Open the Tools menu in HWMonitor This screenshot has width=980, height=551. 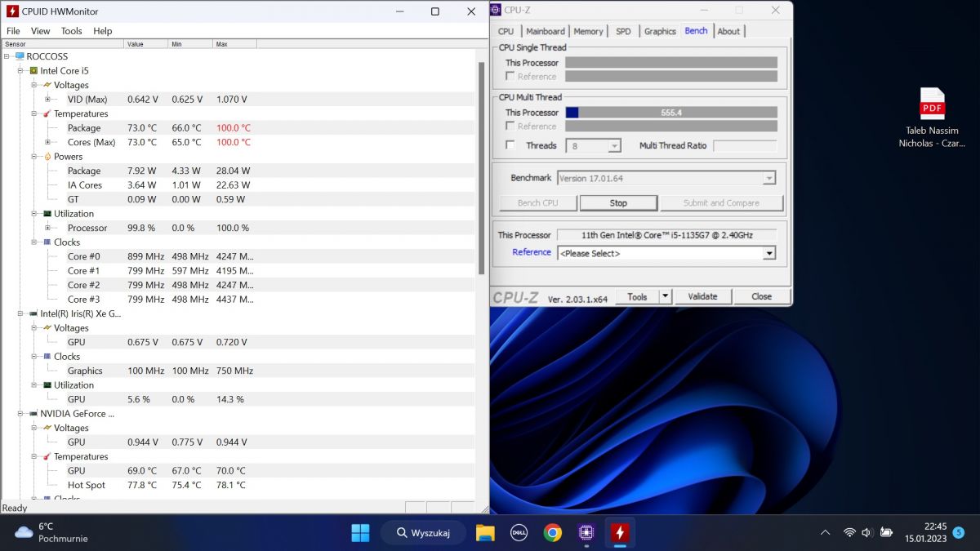click(x=72, y=31)
